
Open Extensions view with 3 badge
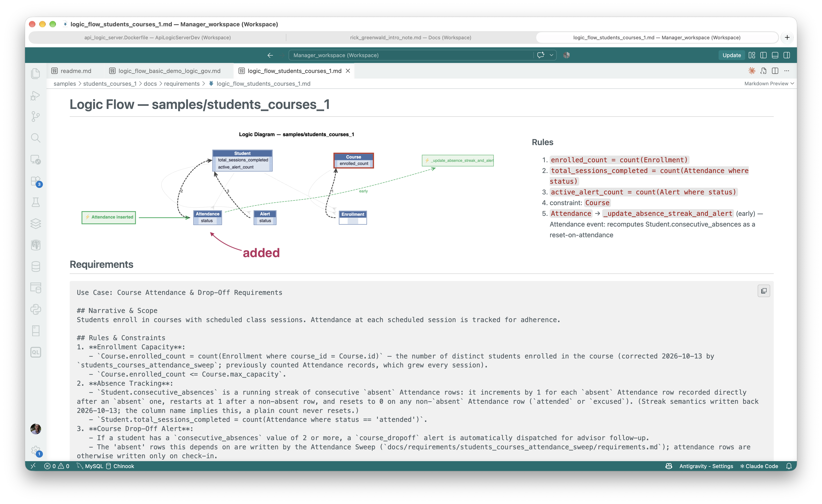pos(36,181)
